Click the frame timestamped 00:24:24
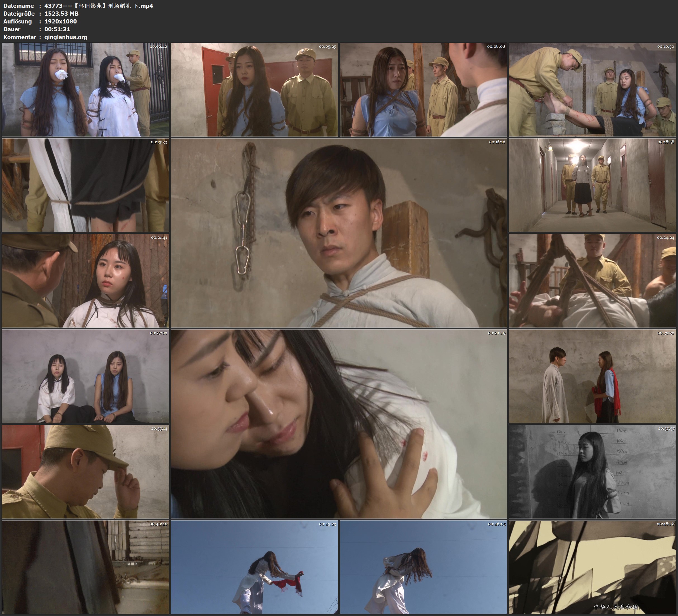The image size is (678, 616). click(592, 281)
